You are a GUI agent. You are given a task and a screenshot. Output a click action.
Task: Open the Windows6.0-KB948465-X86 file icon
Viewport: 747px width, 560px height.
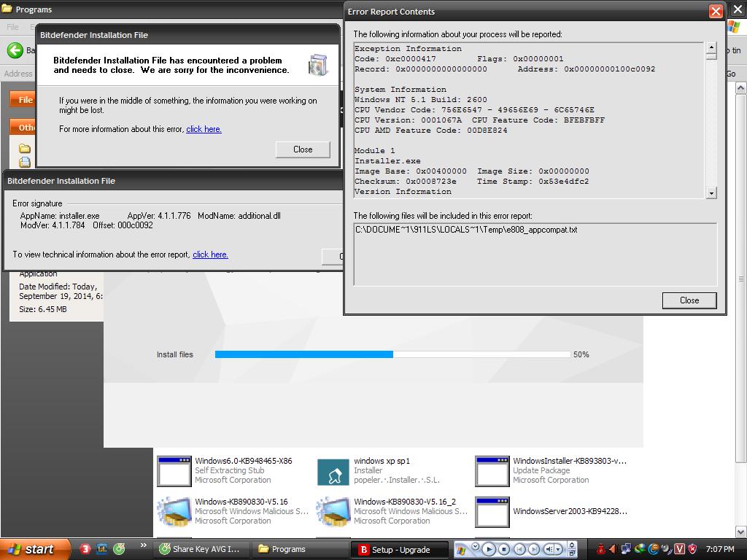[174, 471]
